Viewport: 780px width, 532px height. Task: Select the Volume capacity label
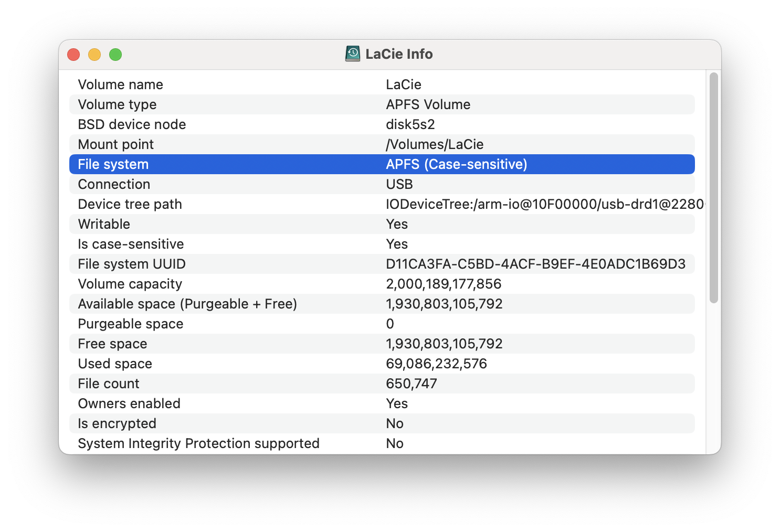(130, 284)
